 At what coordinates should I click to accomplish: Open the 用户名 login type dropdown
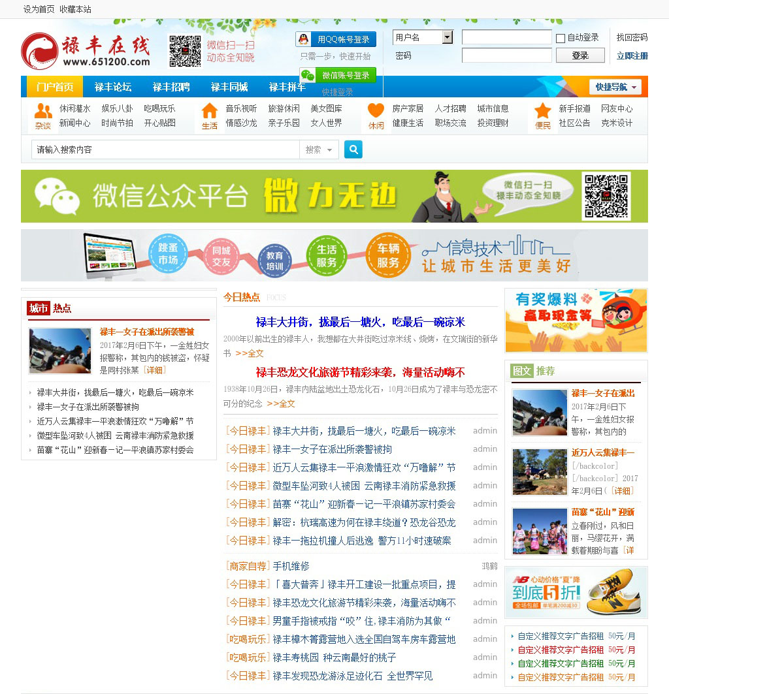pyautogui.click(x=423, y=37)
